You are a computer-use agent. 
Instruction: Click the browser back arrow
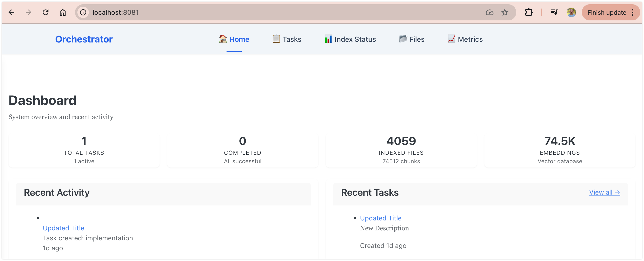point(11,12)
